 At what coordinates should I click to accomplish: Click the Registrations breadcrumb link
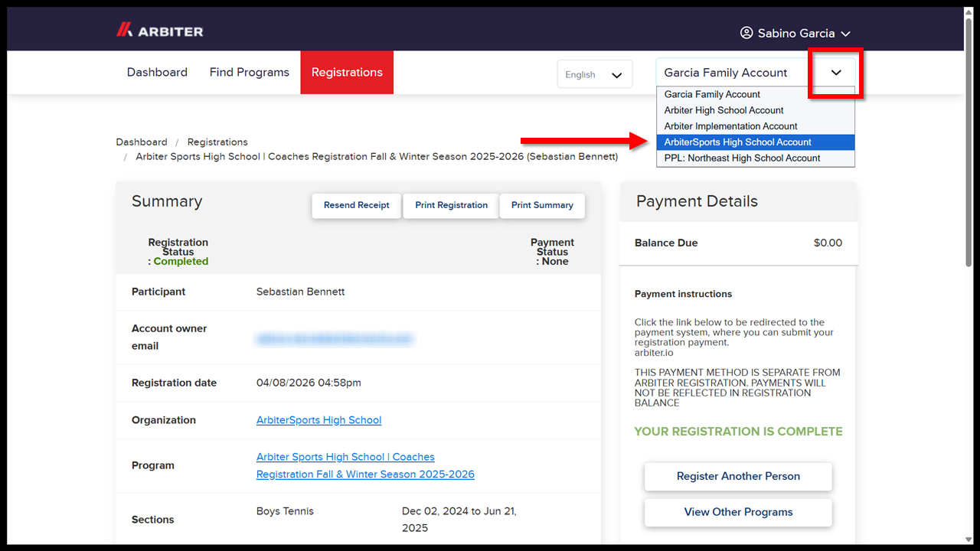click(217, 142)
